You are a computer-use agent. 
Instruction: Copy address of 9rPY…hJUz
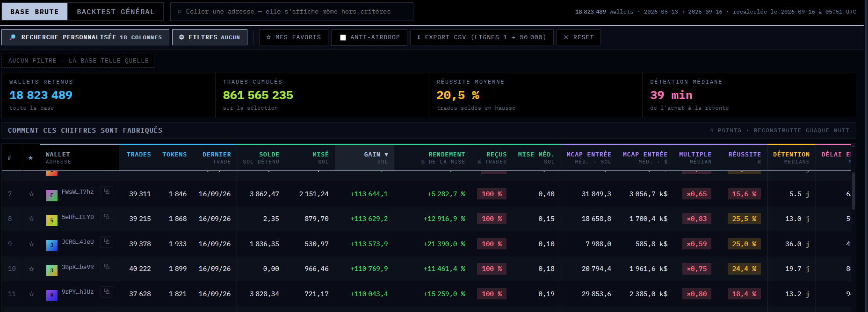[x=107, y=291]
